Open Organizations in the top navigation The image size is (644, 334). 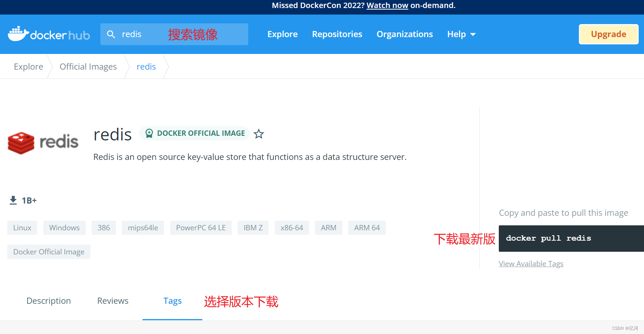point(405,34)
